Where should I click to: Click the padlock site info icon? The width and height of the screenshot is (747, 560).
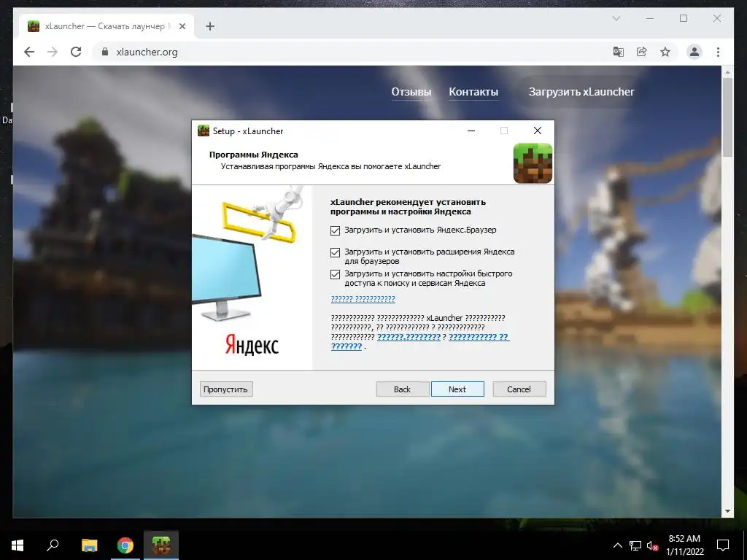pos(105,52)
